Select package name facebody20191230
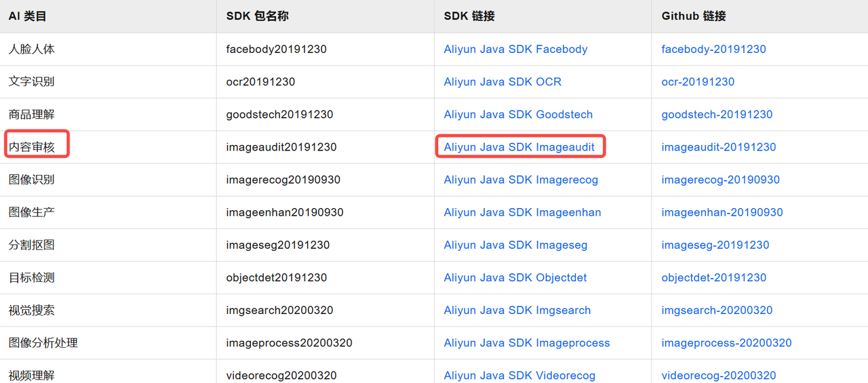Image resolution: width=868 pixels, height=383 pixels. [x=276, y=49]
